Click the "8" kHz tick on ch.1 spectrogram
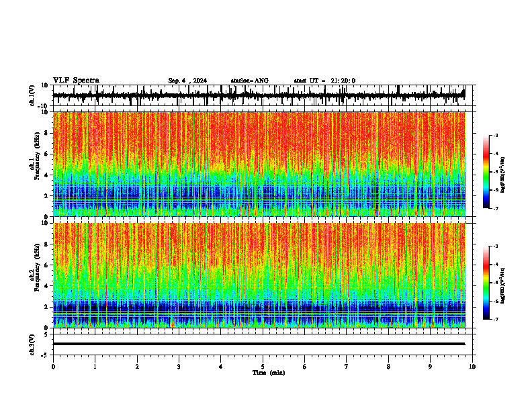Screen dimensions: 532x411 point(46,133)
